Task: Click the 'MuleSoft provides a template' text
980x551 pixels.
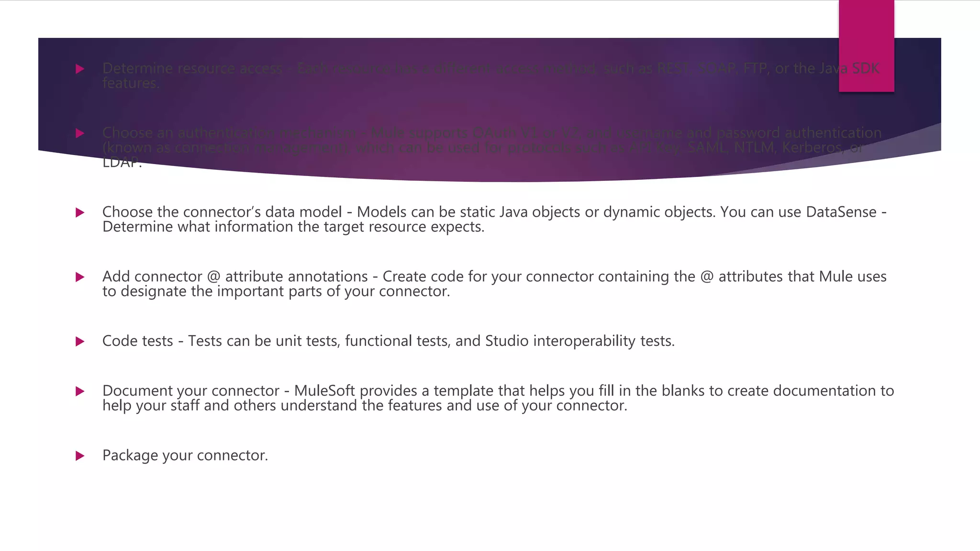Action: pyautogui.click(x=394, y=391)
